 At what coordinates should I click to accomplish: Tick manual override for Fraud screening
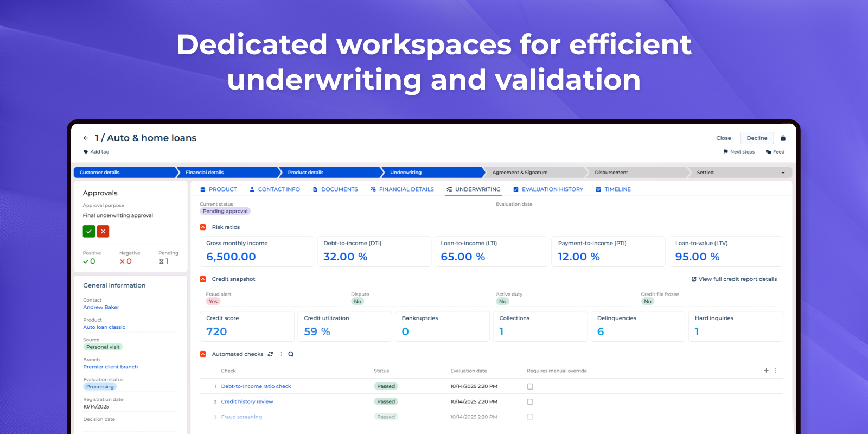coord(530,417)
